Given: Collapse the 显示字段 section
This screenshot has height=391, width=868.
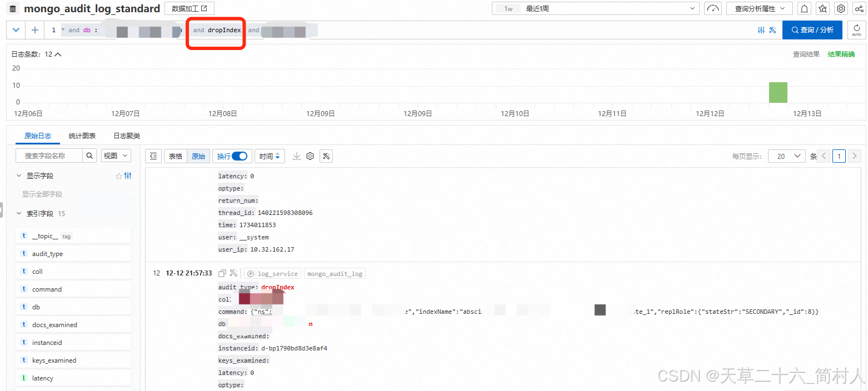Looking at the screenshot, I should (x=19, y=176).
